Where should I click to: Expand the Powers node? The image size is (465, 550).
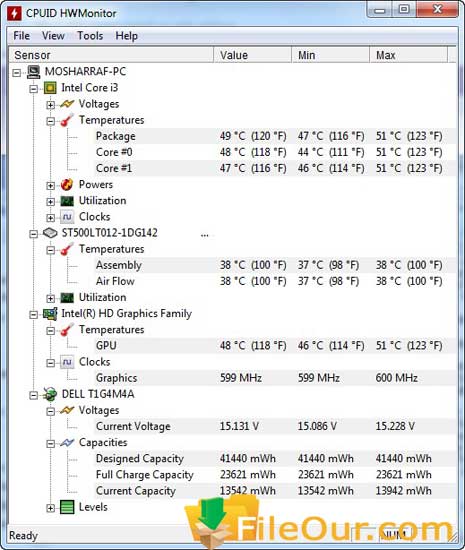50,185
